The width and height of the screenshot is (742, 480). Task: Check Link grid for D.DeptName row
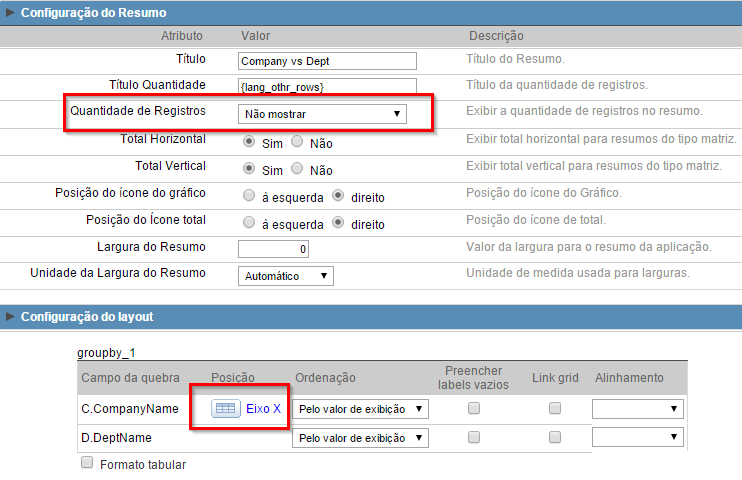(x=555, y=436)
